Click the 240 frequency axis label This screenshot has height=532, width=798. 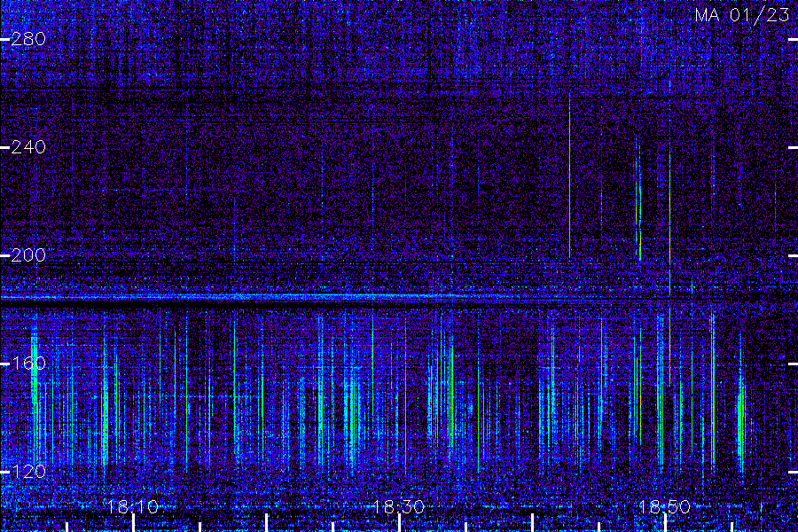(x=28, y=147)
